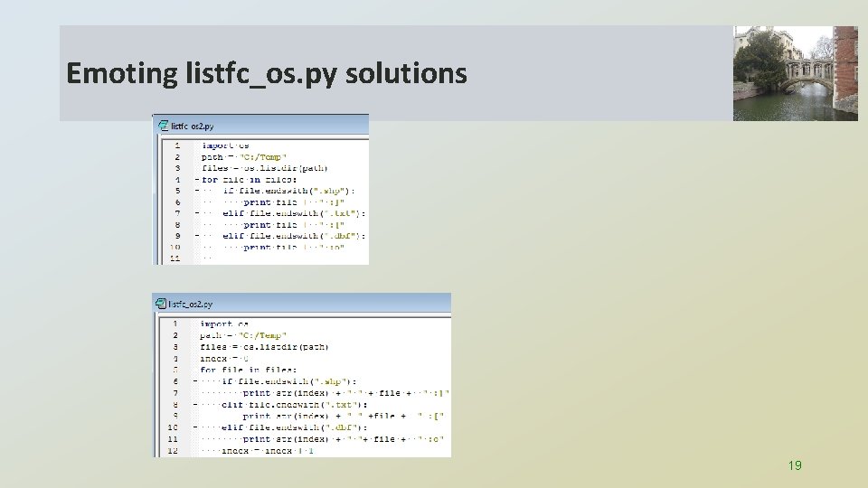Click the 'index = 0' line in lower window
868x488 pixels.
click(224, 359)
